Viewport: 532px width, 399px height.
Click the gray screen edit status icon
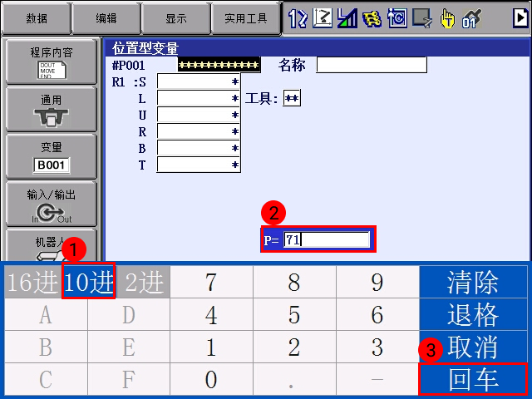tap(422, 18)
